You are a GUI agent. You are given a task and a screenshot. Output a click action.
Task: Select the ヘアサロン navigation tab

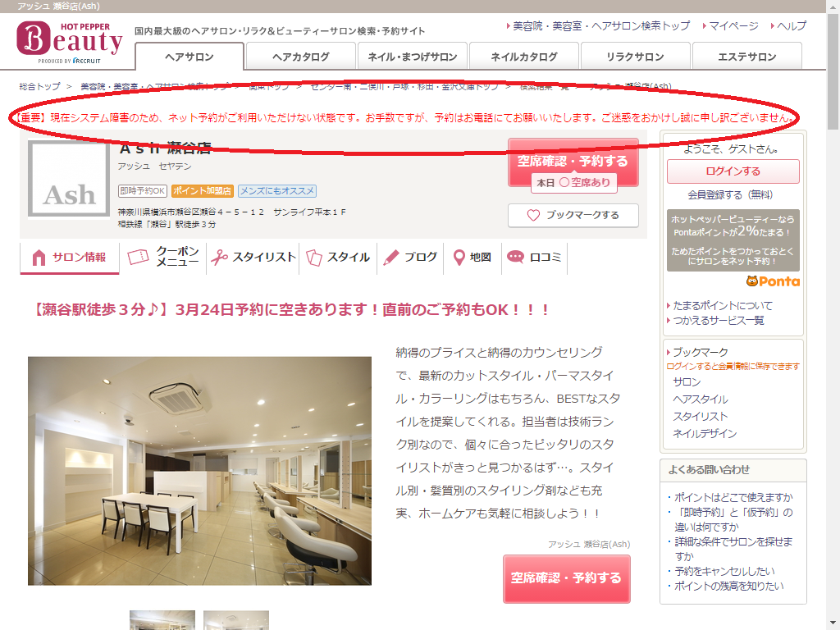(x=189, y=57)
